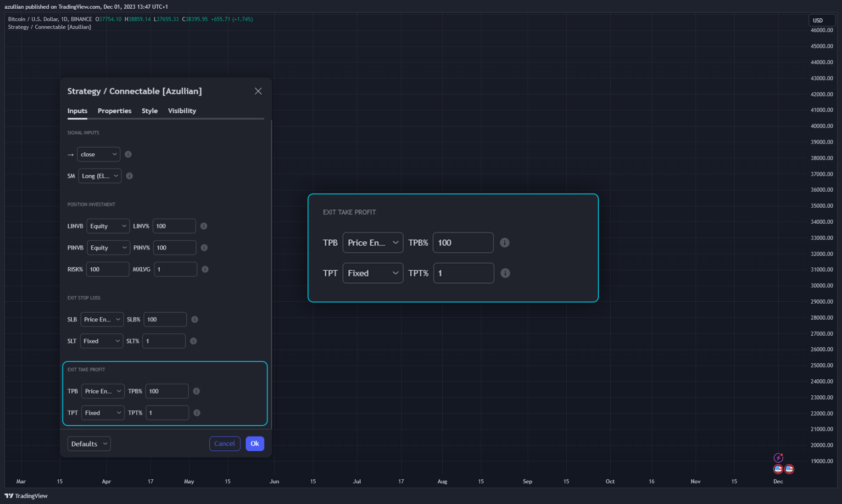Click the 'Strategy / Connectable [Azullian]' chart legend
The height and width of the screenshot is (504, 842).
point(50,27)
